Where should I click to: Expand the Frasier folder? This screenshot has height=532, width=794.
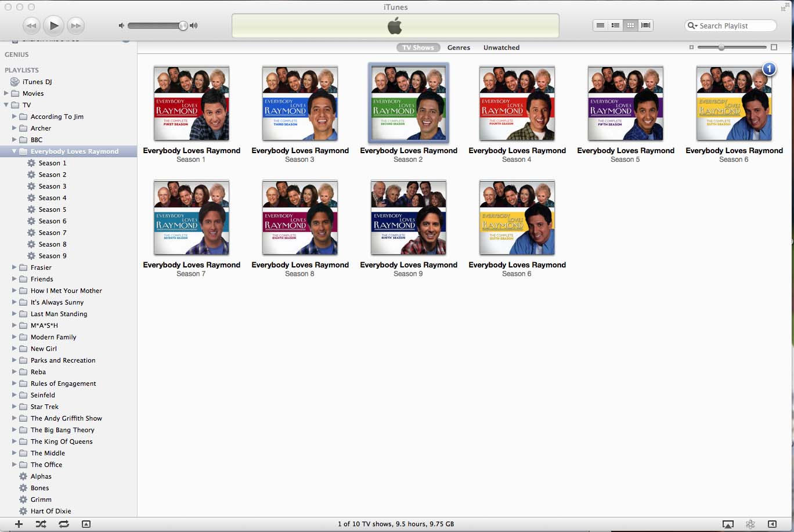tap(15, 267)
